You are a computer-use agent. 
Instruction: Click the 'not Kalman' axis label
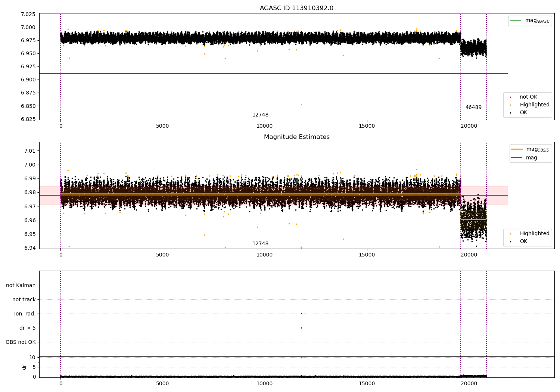coord(21,285)
